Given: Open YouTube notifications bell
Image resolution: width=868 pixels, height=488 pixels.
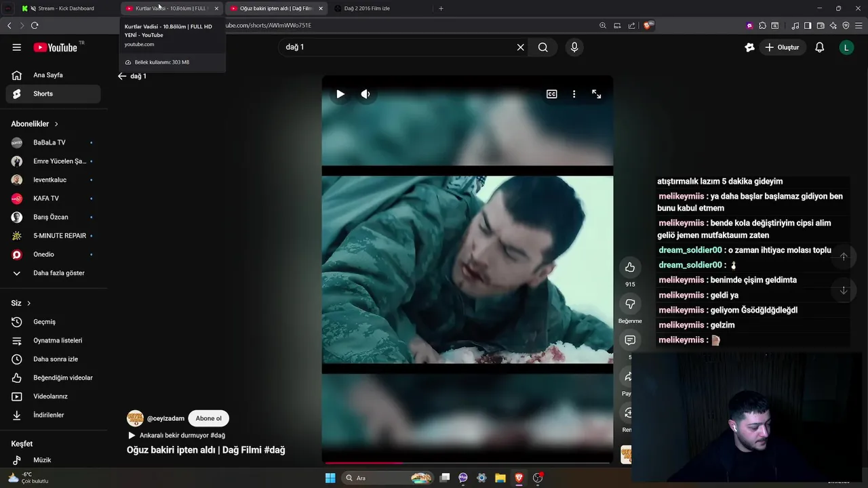Looking at the screenshot, I should [819, 47].
